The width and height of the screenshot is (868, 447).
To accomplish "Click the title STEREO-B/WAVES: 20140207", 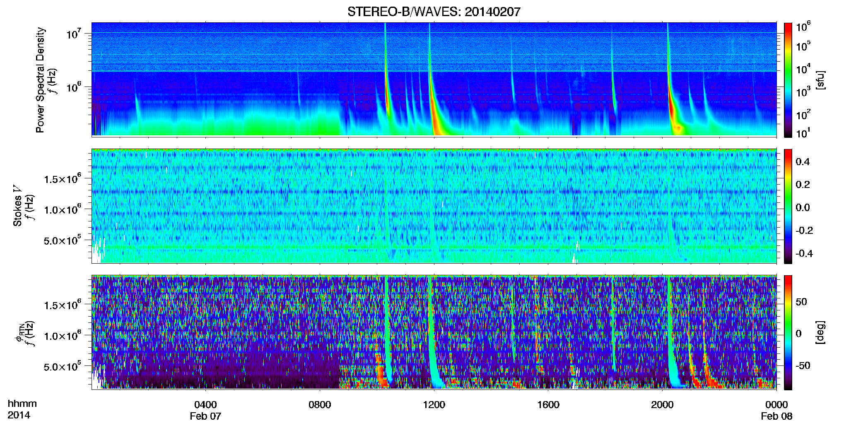I will [x=434, y=12].
